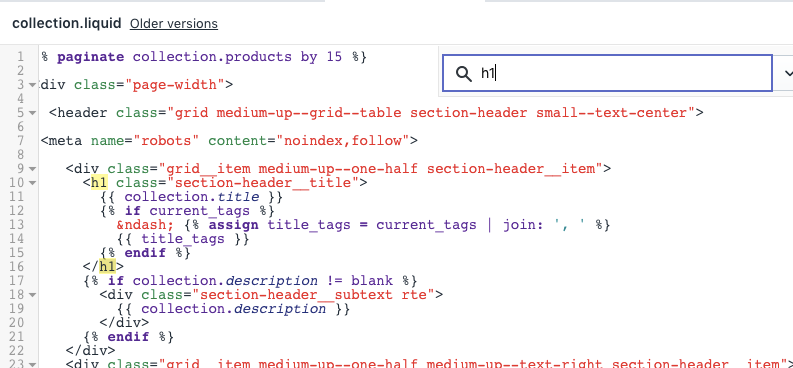Viewport: 793px width, 368px height.
Task: Click "grid__item medium-up--one-half section-header__item" on line 9
Action: coord(380,169)
